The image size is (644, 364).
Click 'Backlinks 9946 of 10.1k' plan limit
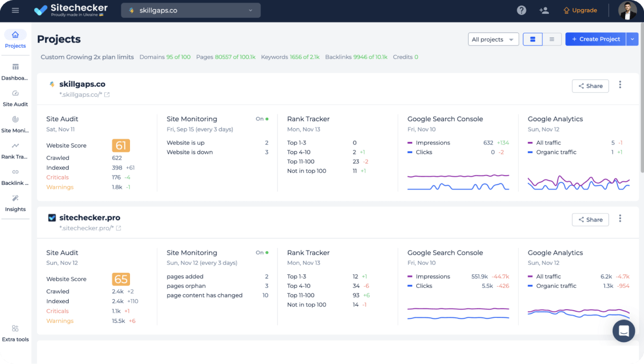(356, 57)
